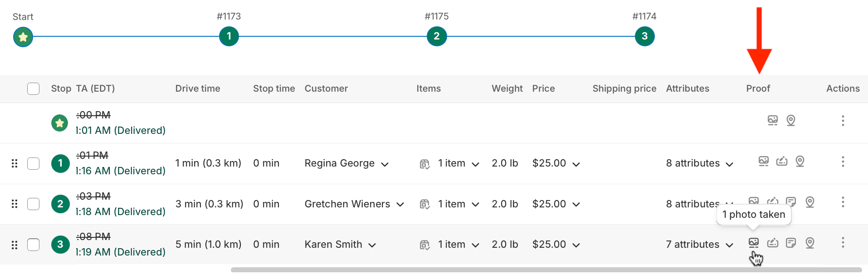
Task: Toggle the select-all checkbox in header
Action: pos(33,88)
